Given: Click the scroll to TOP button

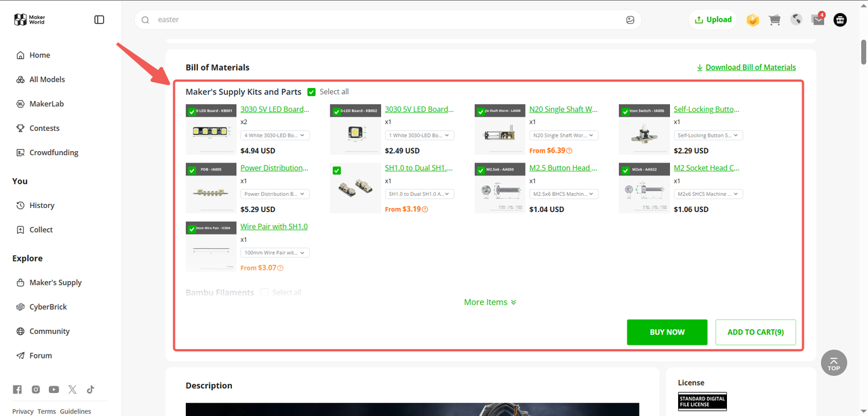Looking at the screenshot, I should tap(833, 363).
